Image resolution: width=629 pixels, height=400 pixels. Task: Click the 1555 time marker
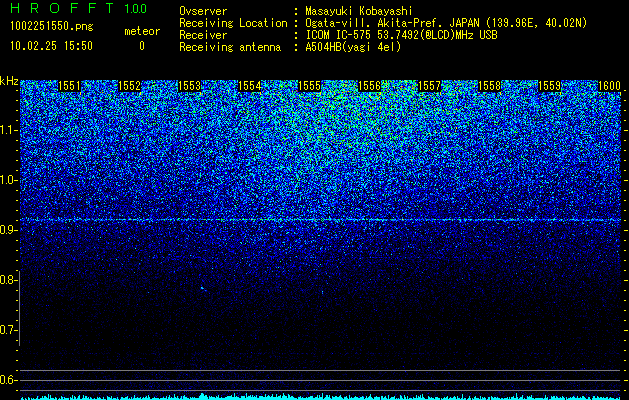point(310,86)
